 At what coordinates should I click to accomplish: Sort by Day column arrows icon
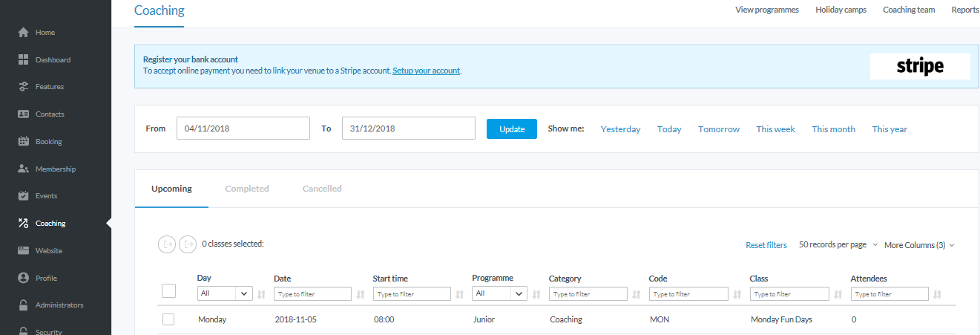[x=261, y=294]
